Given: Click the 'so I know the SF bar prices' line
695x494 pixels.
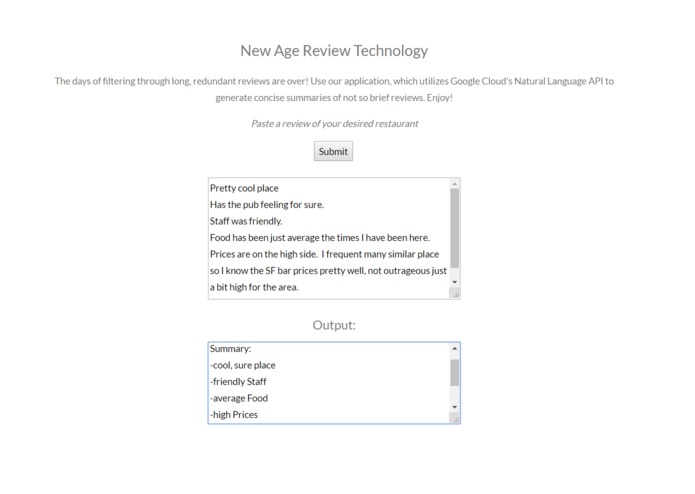Looking at the screenshot, I should pos(328,271).
